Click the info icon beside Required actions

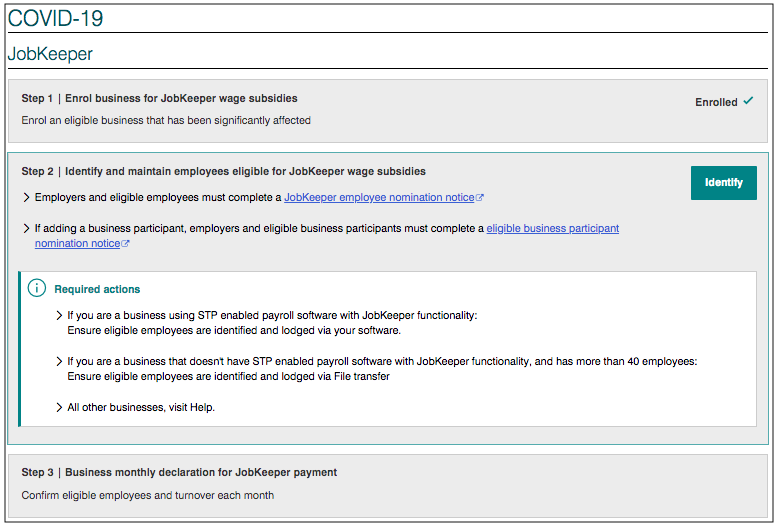point(37,288)
